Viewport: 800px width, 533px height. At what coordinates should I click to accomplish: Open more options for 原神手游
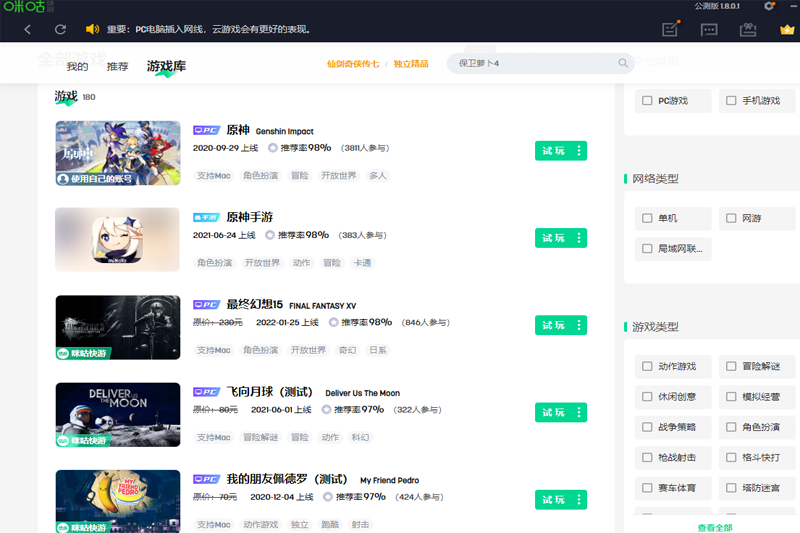pos(579,238)
